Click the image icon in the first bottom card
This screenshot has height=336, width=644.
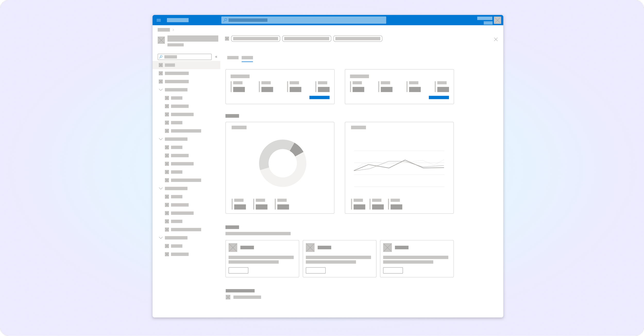(x=233, y=248)
